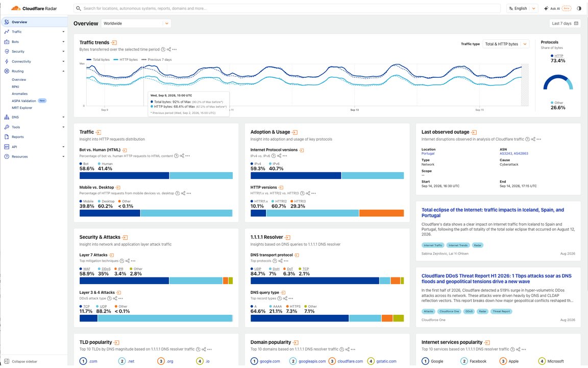Open Last observed outage detail icon
Image resolution: width=588 pixels, height=368 pixels.
[x=474, y=132]
